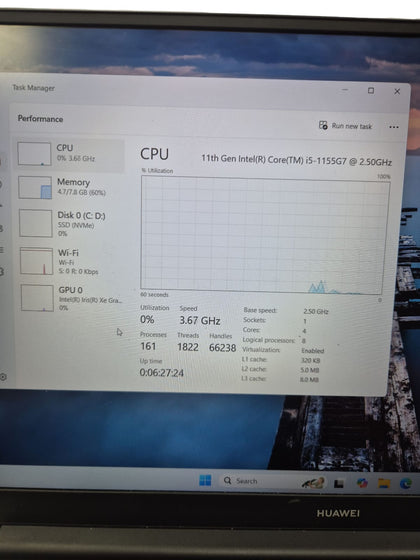Click the L3 cache 8.0 MB value
Image resolution: width=420 pixels, height=560 pixels.
309,380
